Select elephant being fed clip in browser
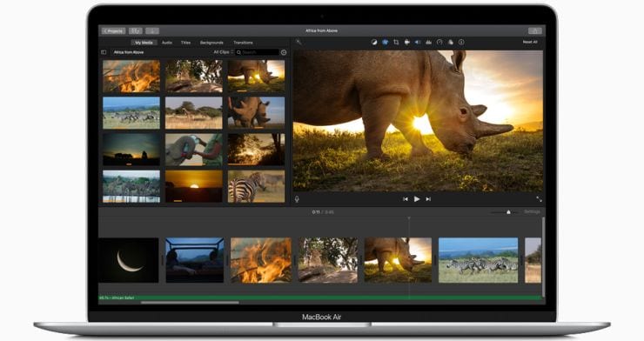 tap(194, 150)
